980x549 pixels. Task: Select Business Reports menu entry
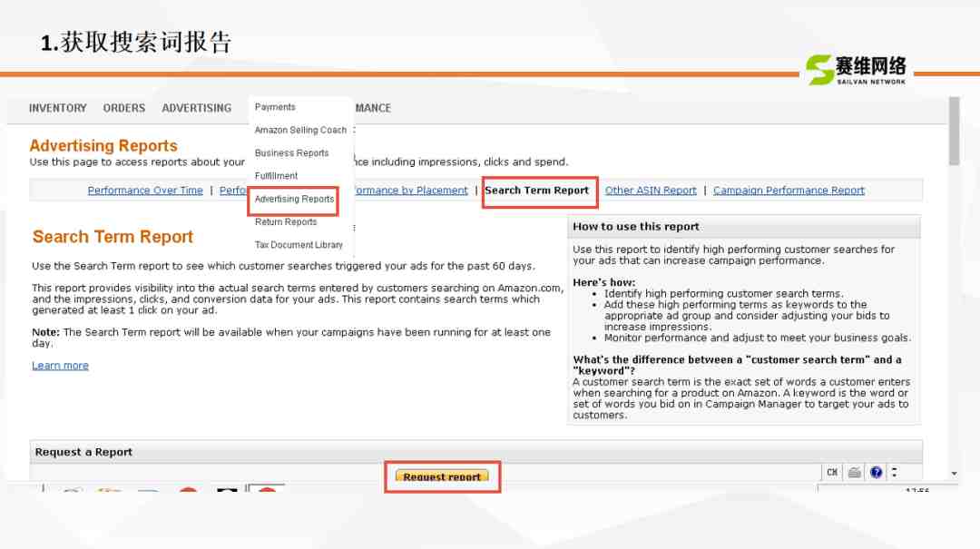[291, 153]
